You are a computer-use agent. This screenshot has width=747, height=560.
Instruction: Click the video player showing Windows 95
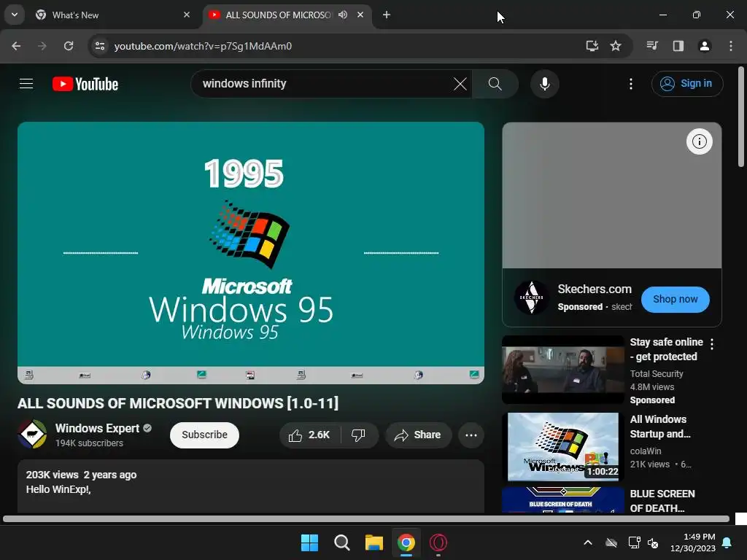[x=251, y=252]
